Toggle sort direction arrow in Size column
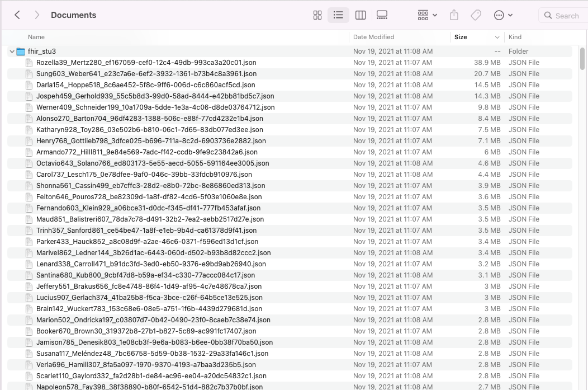This screenshot has height=390, width=588. 497,37
